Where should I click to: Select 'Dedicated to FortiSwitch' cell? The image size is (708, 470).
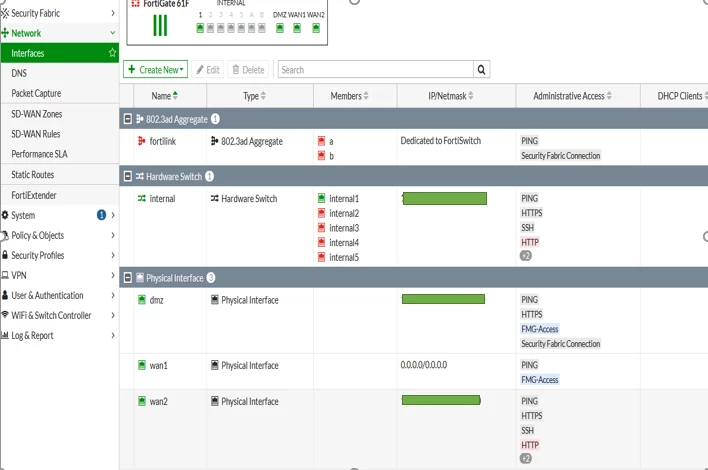click(x=441, y=140)
